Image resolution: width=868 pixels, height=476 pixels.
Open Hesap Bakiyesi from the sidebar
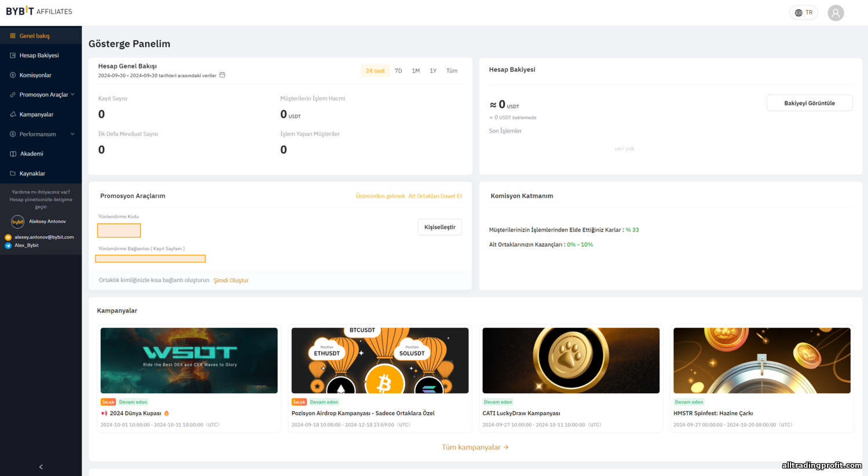point(41,56)
